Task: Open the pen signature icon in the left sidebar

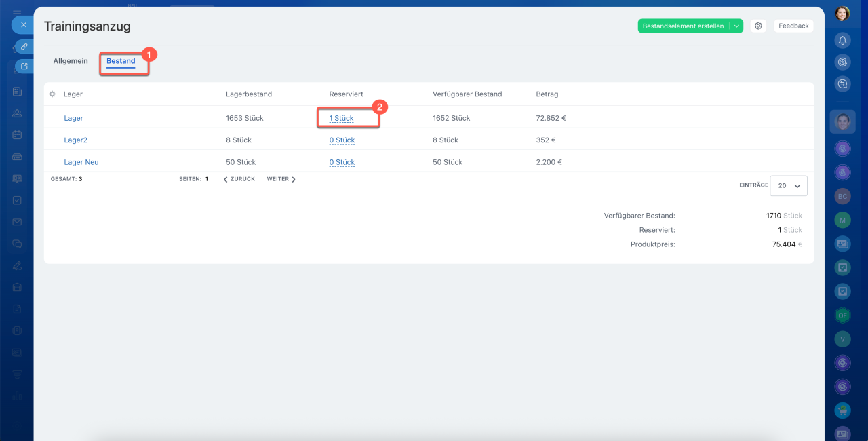Action: point(17,265)
